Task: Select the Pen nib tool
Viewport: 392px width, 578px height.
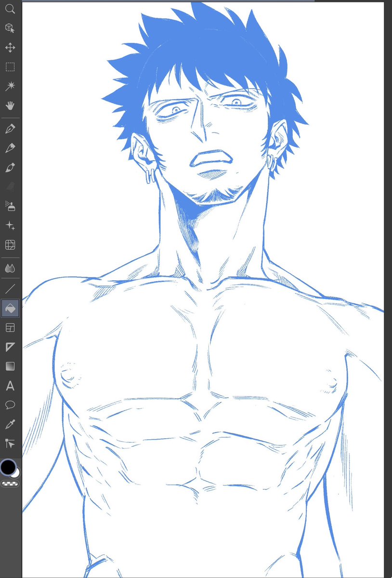Action: (10, 129)
